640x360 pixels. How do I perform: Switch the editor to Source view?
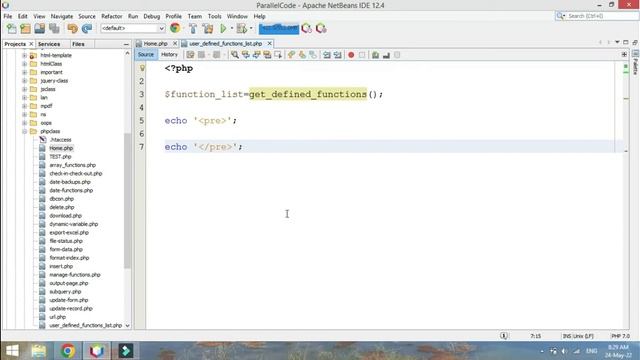coord(146,54)
